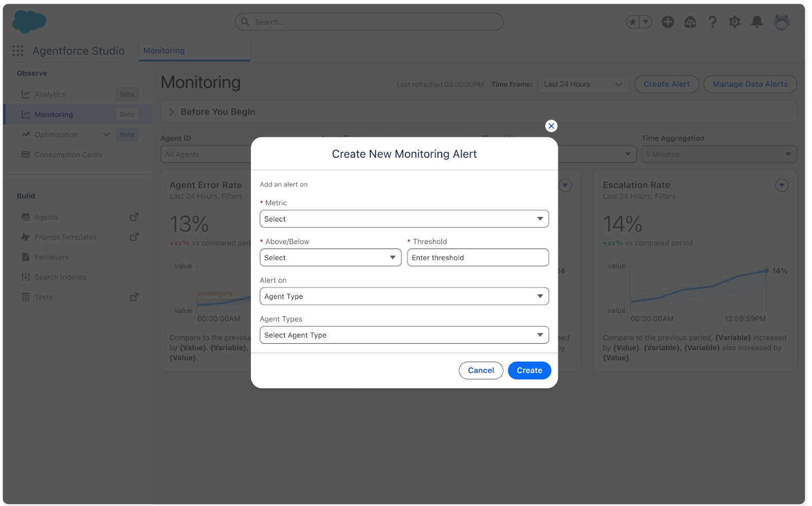This screenshot has height=506, width=812.
Task: Open the App Launcher grid icon
Action: pyautogui.click(x=18, y=51)
